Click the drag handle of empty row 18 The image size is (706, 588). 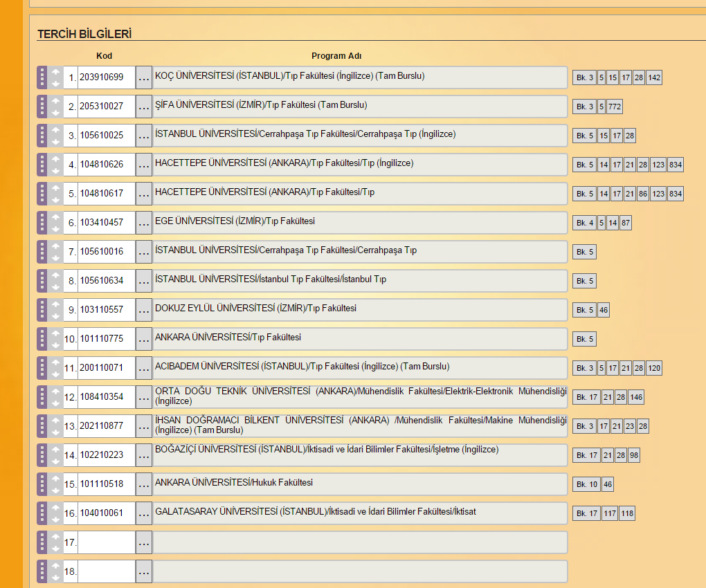pos(42,571)
